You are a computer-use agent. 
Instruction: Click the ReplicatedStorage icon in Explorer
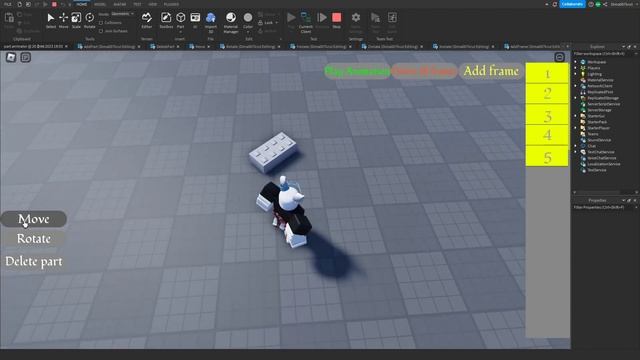[x=583, y=98]
